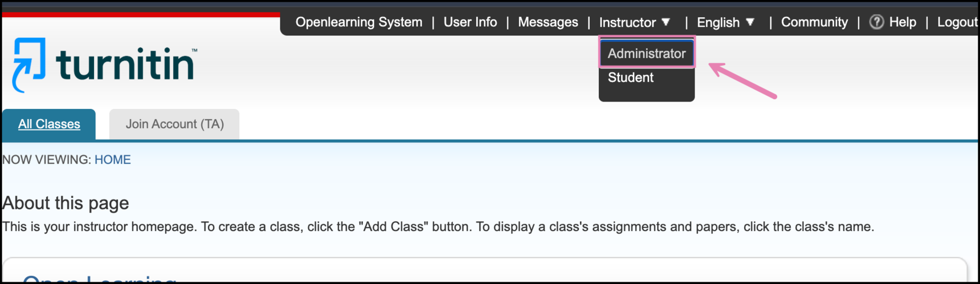
Task: Switch to the All Classes tab
Action: (x=49, y=124)
